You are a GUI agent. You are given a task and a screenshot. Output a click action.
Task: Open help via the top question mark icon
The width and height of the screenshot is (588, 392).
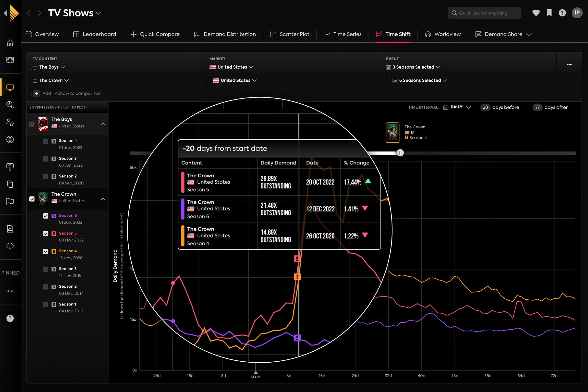coord(562,13)
